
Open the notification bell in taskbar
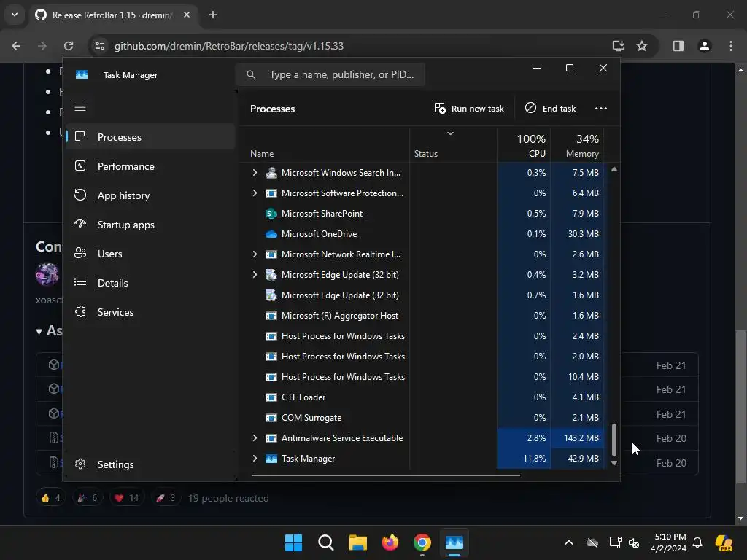pyautogui.click(x=697, y=542)
